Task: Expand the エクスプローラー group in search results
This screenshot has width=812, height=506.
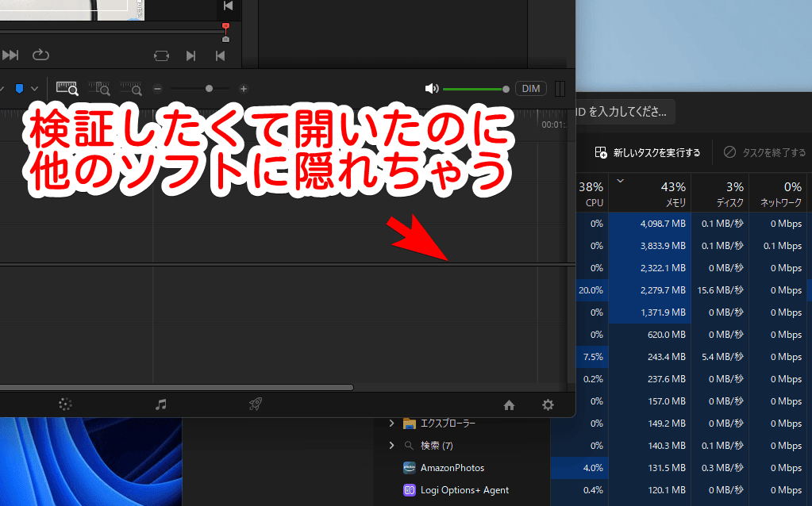Action: click(x=390, y=424)
